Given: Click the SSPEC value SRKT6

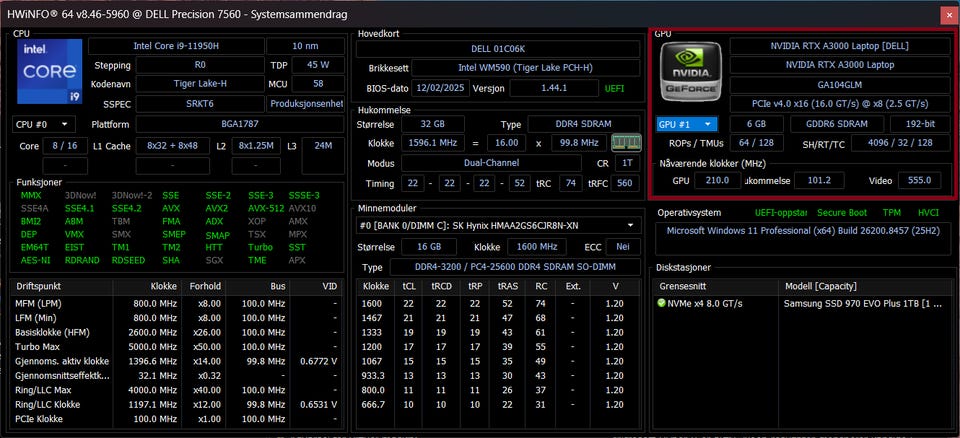Looking at the screenshot, I should coord(200,104).
